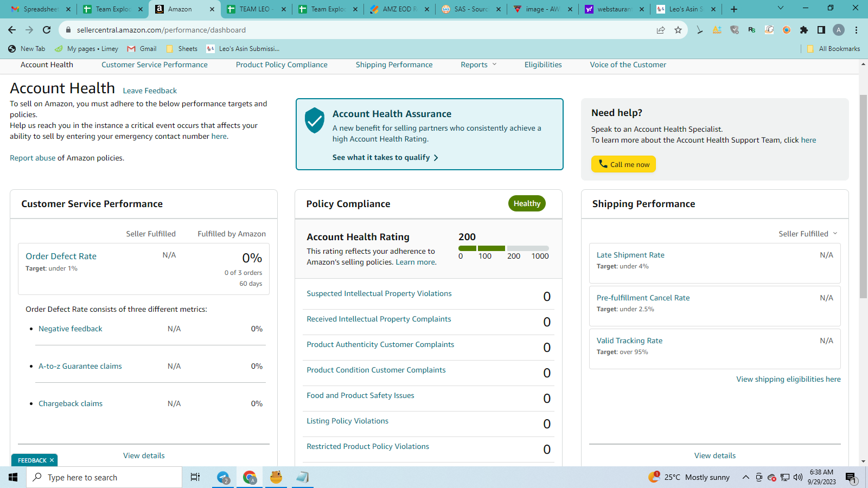Image resolution: width=868 pixels, height=488 pixels.
Task: Open the Gmail bookmark
Action: [x=142, y=49]
